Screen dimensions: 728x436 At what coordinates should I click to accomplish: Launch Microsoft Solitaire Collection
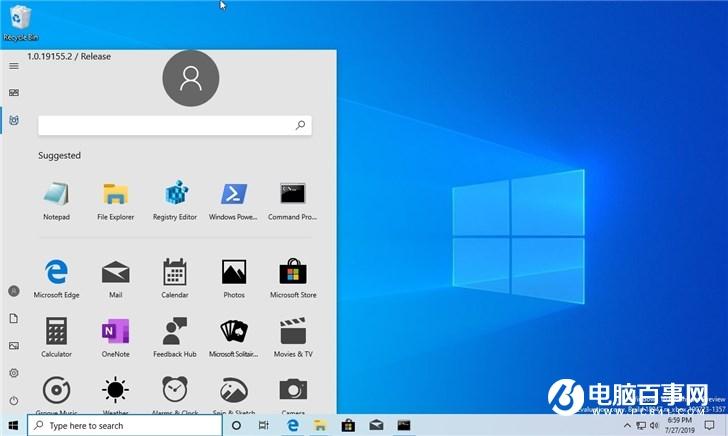pyautogui.click(x=234, y=338)
